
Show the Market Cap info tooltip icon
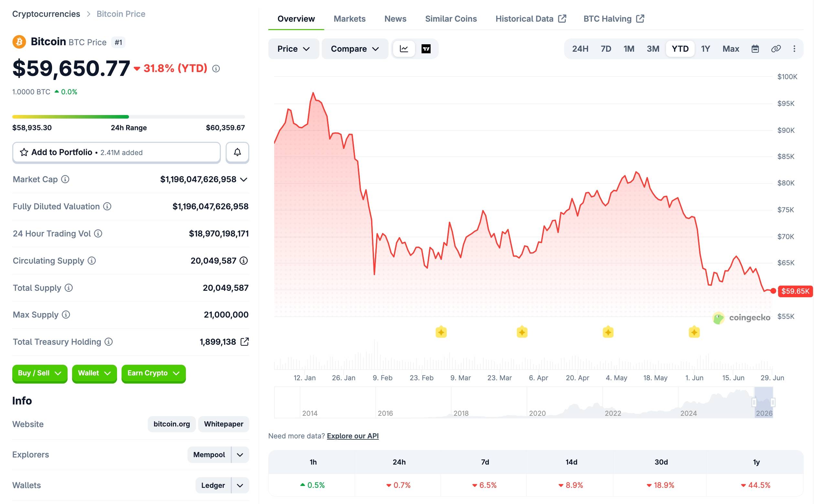point(65,179)
